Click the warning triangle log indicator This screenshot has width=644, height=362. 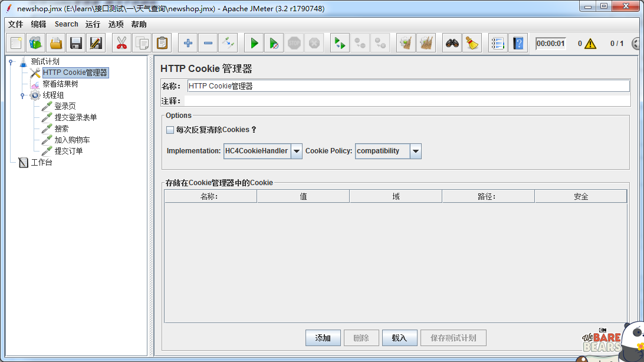point(590,44)
